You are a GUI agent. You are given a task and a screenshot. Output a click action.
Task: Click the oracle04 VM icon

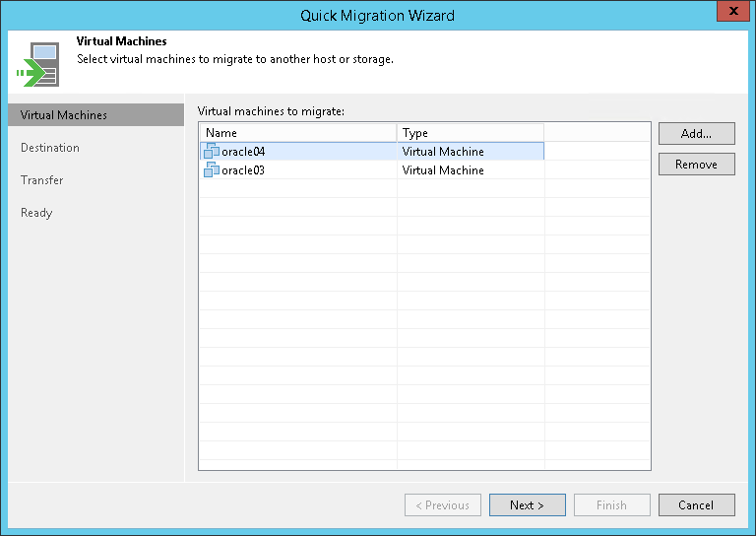212,151
